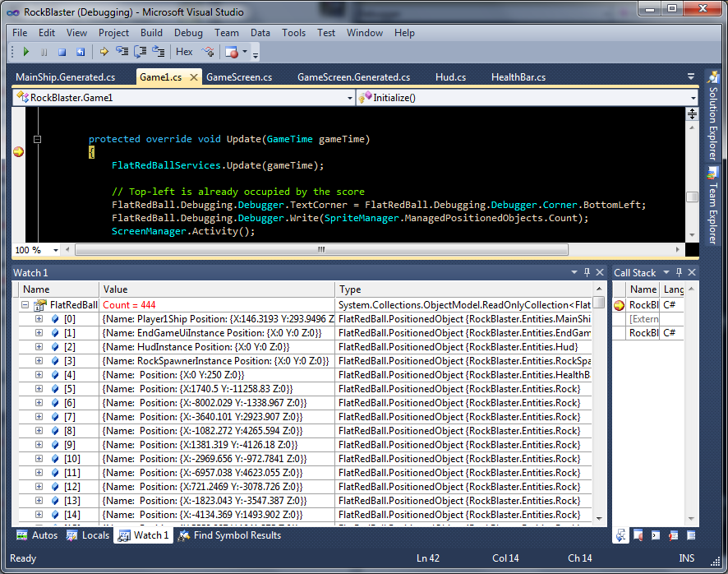
Task: Switch to Find Symbol Results tab
Action: click(230, 535)
